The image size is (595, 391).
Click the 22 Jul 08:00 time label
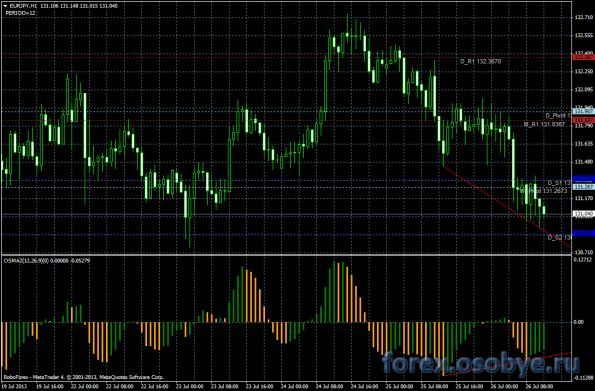point(119,386)
